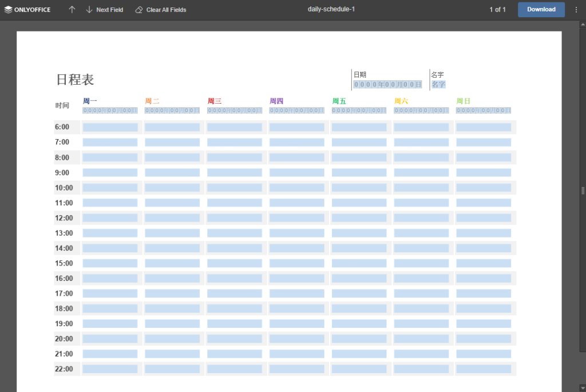Screen dimensions: 586x392
Task: Click the Clear All Fields eraser icon
Action: tap(139, 10)
